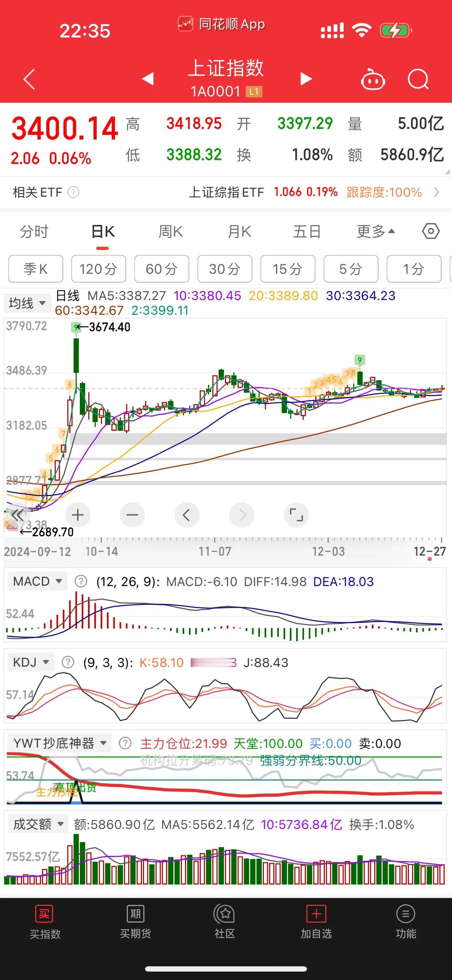Tap the back arrow in header
This screenshot has width=452, height=980.
[x=29, y=79]
